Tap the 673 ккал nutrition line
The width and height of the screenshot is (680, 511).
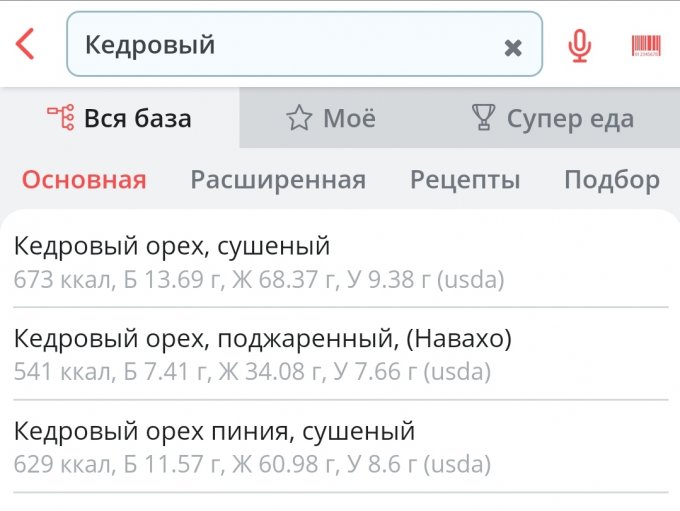[x=259, y=280]
